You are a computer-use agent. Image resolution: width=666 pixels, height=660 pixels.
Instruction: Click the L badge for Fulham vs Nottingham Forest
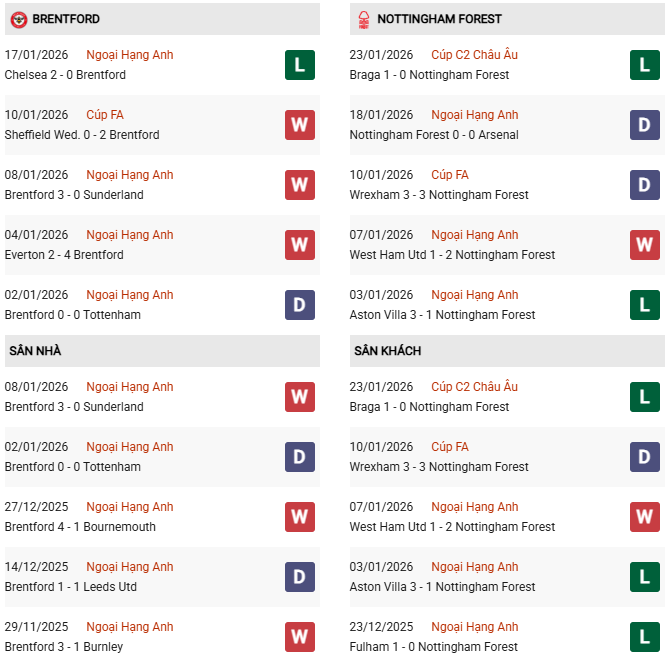pos(644,637)
